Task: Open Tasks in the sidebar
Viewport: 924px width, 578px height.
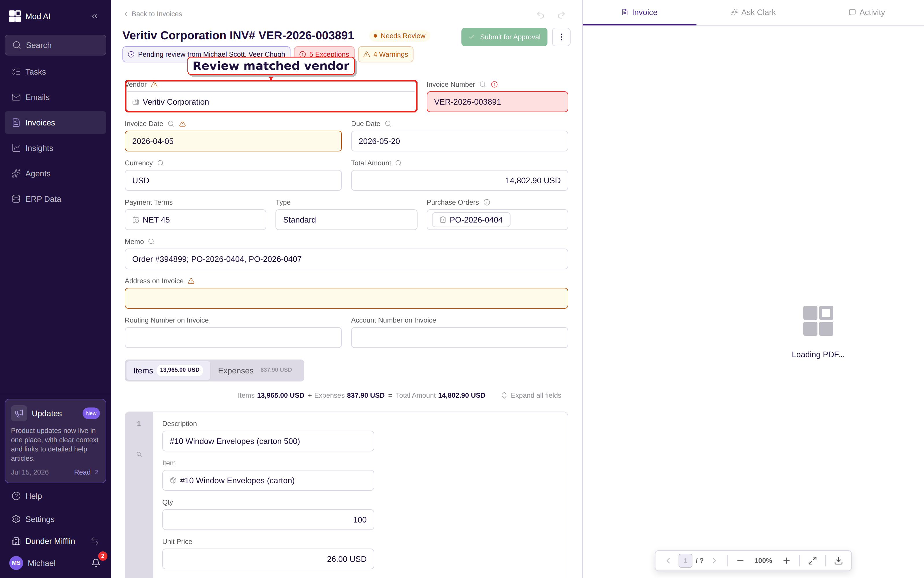Action: (55, 72)
